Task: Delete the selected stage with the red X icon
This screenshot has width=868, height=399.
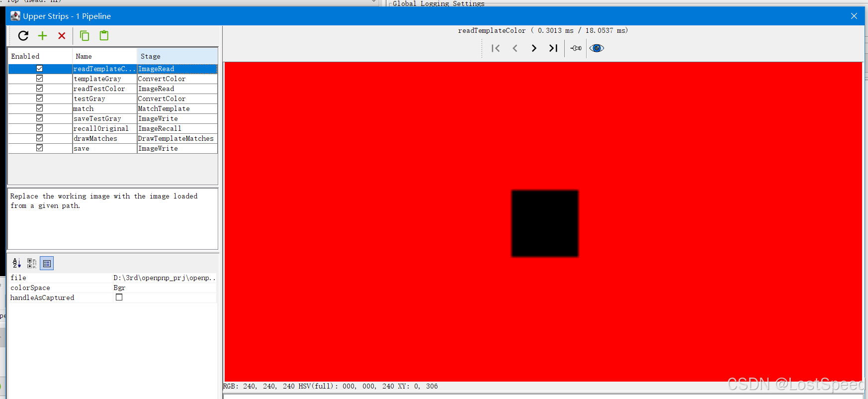Action: (x=62, y=36)
